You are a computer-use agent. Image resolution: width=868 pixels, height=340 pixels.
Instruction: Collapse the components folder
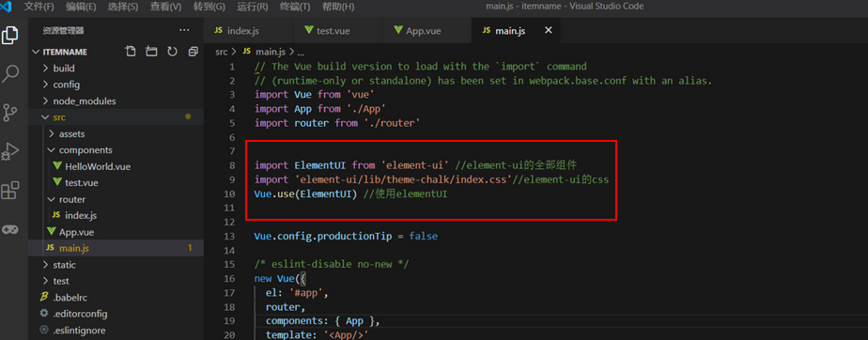(52, 150)
